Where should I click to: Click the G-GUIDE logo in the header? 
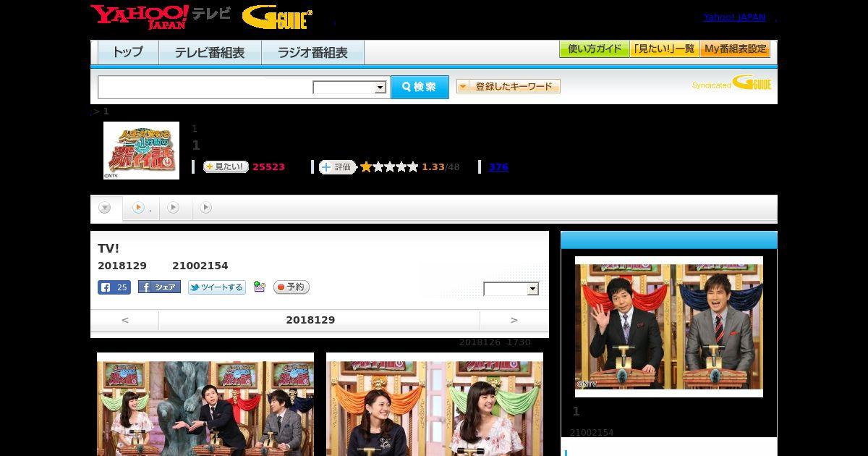click(277, 17)
